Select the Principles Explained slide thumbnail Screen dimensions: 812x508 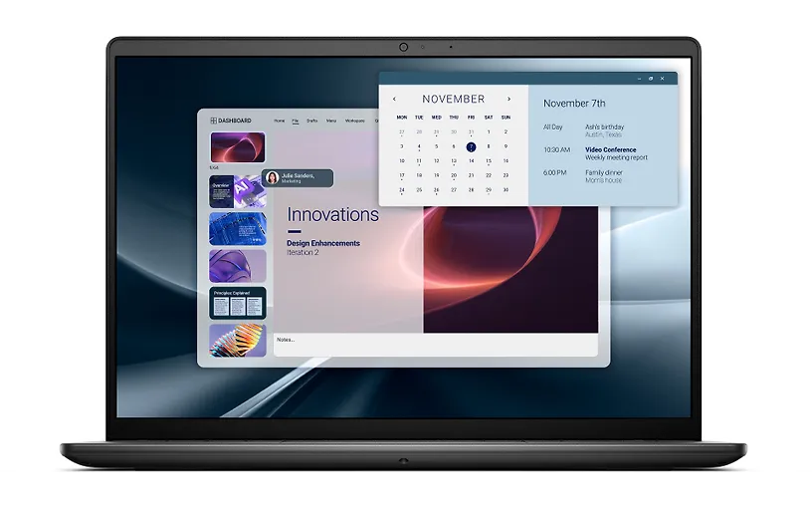(238, 303)
